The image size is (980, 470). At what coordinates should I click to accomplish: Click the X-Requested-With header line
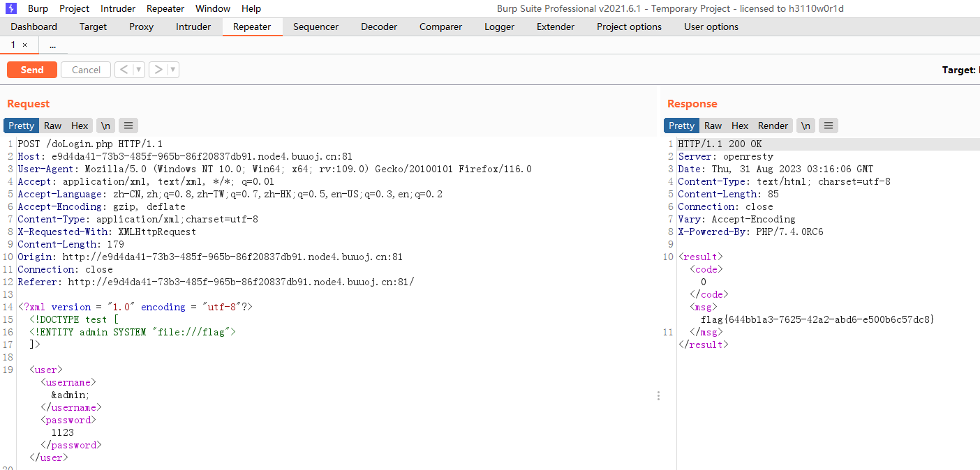(x=107, y=232)
